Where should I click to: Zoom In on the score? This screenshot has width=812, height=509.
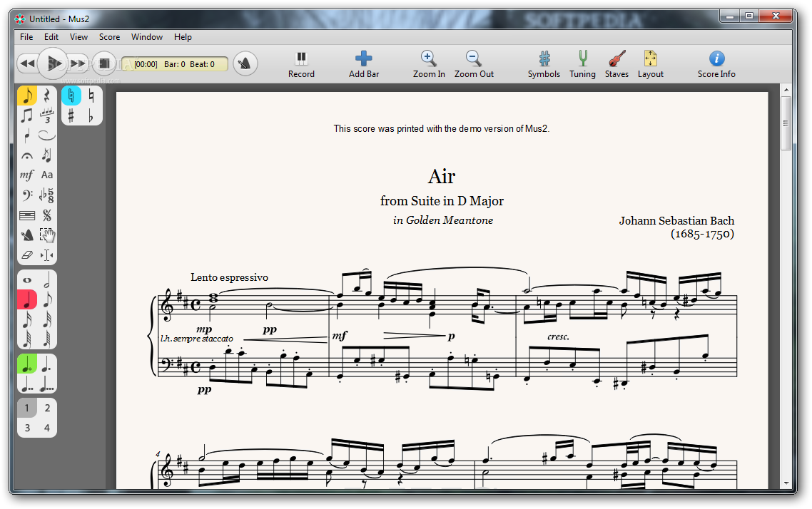(429, 65)
